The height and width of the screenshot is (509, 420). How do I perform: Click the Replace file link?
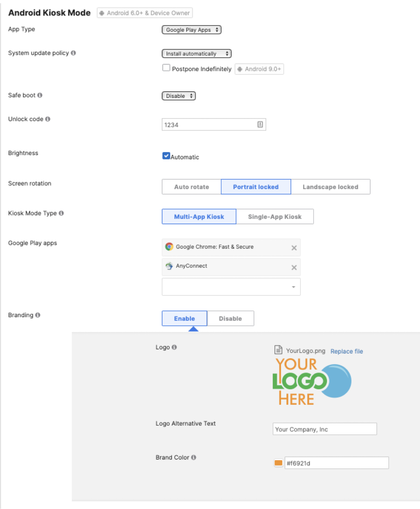[x=346, y=351]
